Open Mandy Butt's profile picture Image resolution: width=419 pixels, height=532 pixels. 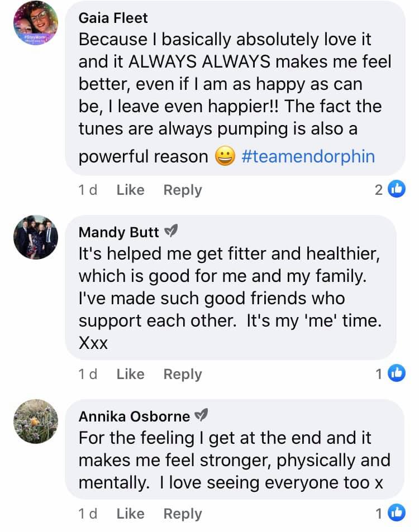click(x=36, y=237)
